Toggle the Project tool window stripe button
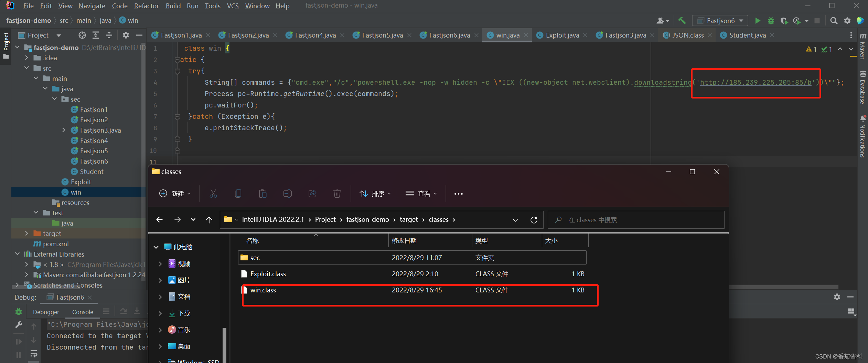 pos(6,46)
